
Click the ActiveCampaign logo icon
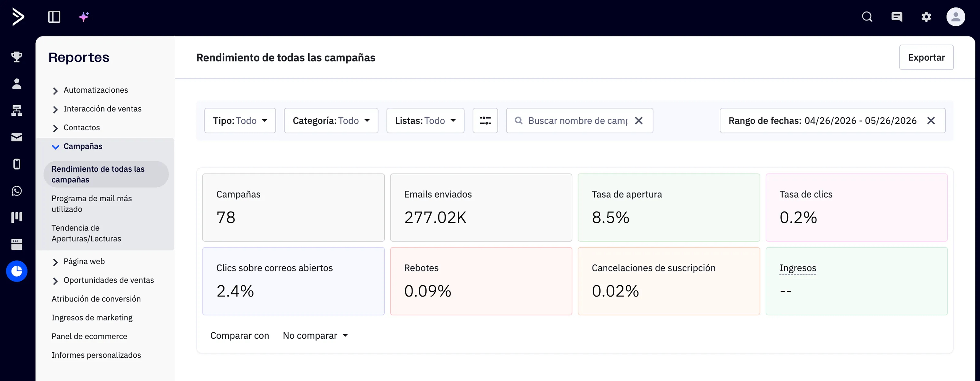pos(18,17)
